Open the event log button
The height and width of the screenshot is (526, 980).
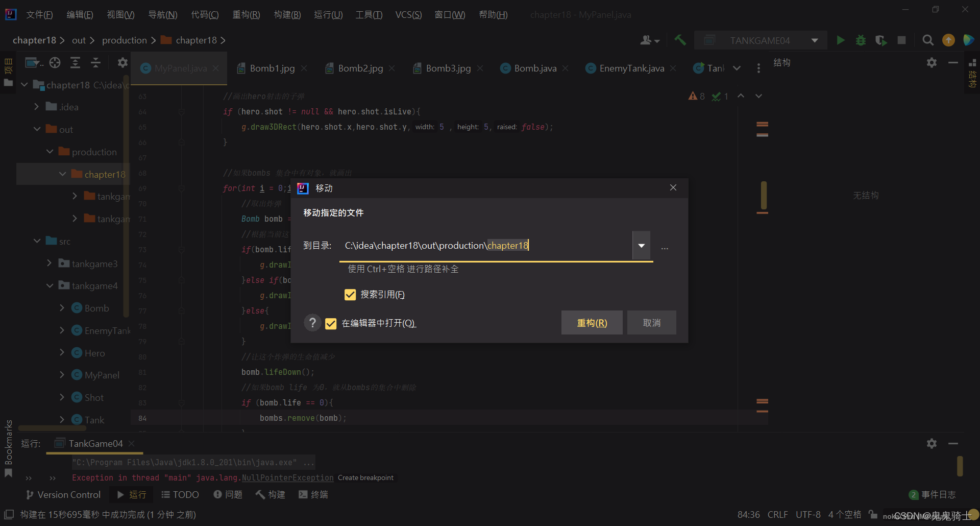pos(932,494)
